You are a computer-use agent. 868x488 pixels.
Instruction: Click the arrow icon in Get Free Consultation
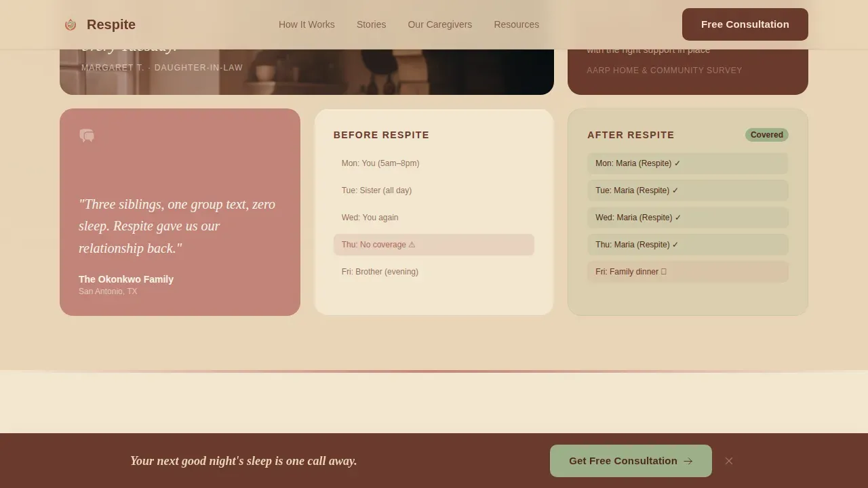[x=688, y=461]
